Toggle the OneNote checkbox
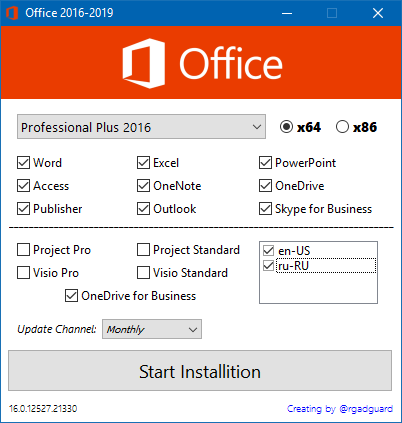 (143, 186)
